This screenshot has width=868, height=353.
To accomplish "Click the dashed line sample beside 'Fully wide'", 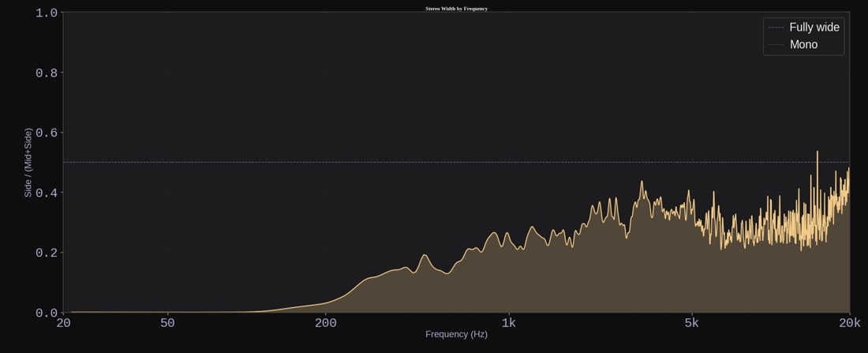I will pos(776,27).
